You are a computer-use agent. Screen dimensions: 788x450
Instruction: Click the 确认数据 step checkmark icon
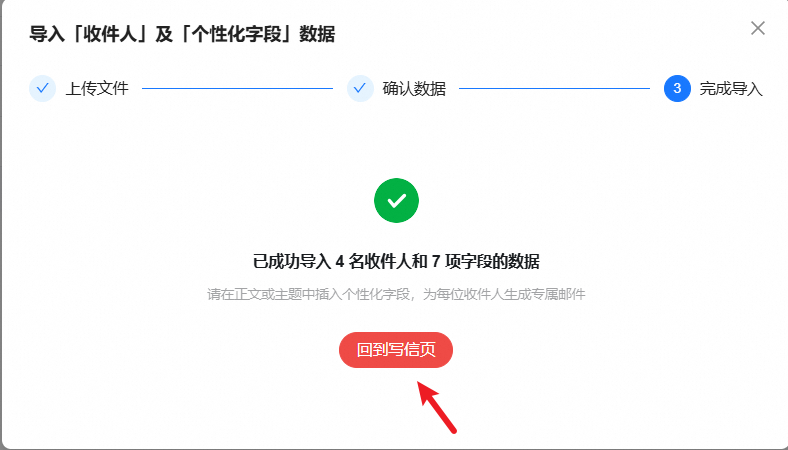tap(360, 88)
